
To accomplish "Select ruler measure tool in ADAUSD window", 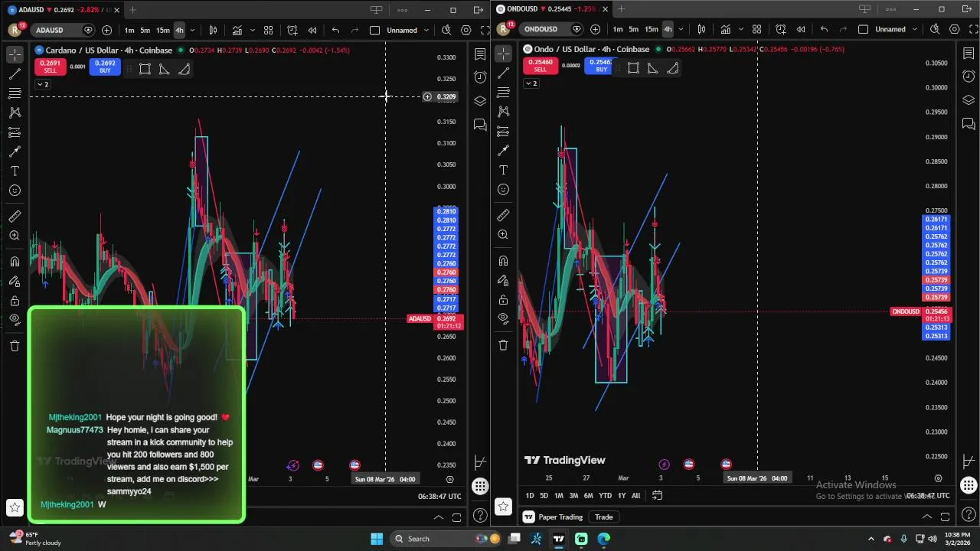I will point(15,217).
